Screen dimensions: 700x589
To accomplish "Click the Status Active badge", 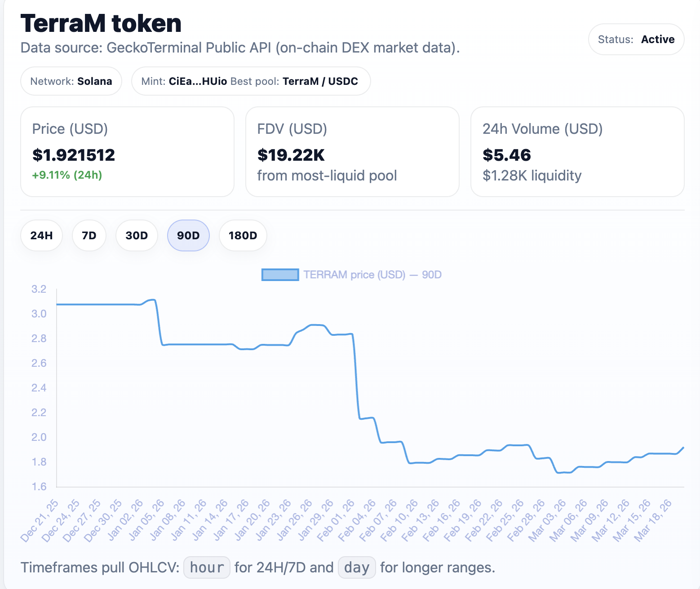I will (x=636, y=40).
